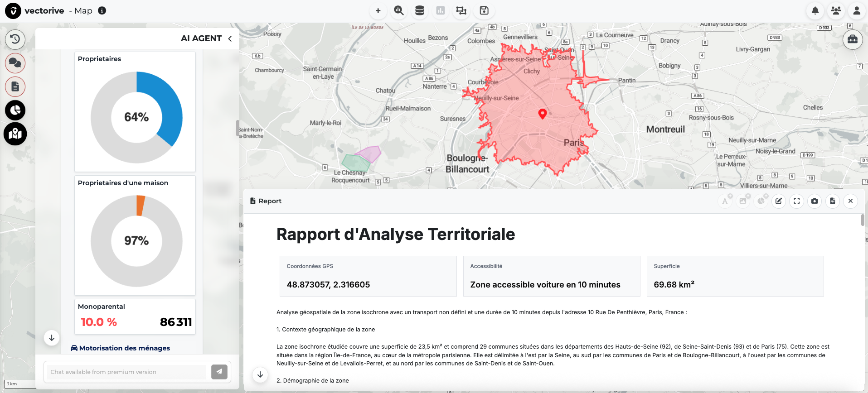Open the history panel in left sidebar

15,39
